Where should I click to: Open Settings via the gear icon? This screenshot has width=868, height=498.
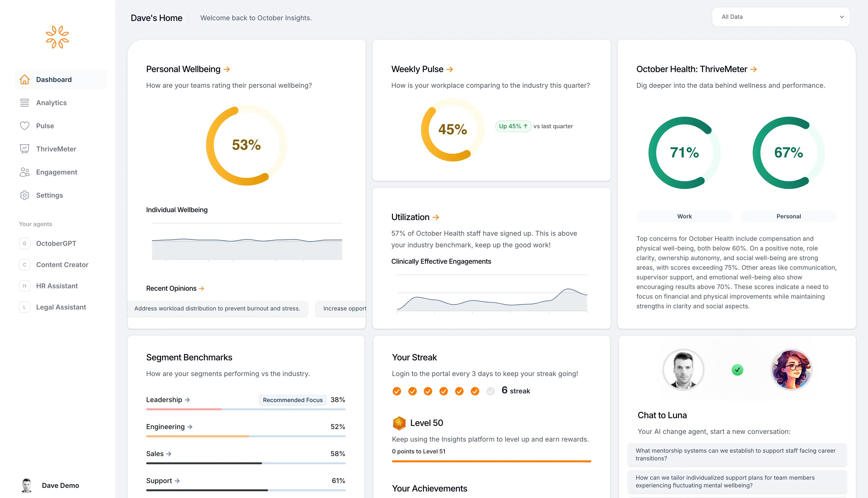(25, 195)
